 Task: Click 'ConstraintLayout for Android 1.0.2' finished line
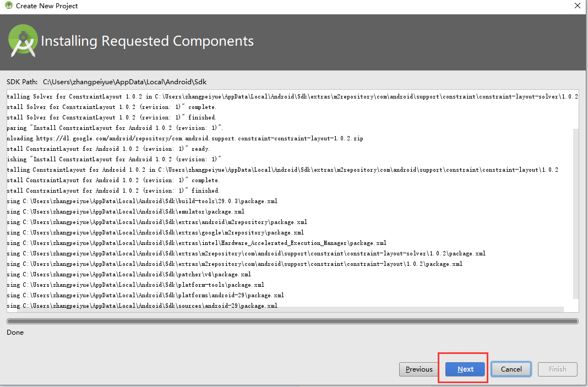[113, 190]
